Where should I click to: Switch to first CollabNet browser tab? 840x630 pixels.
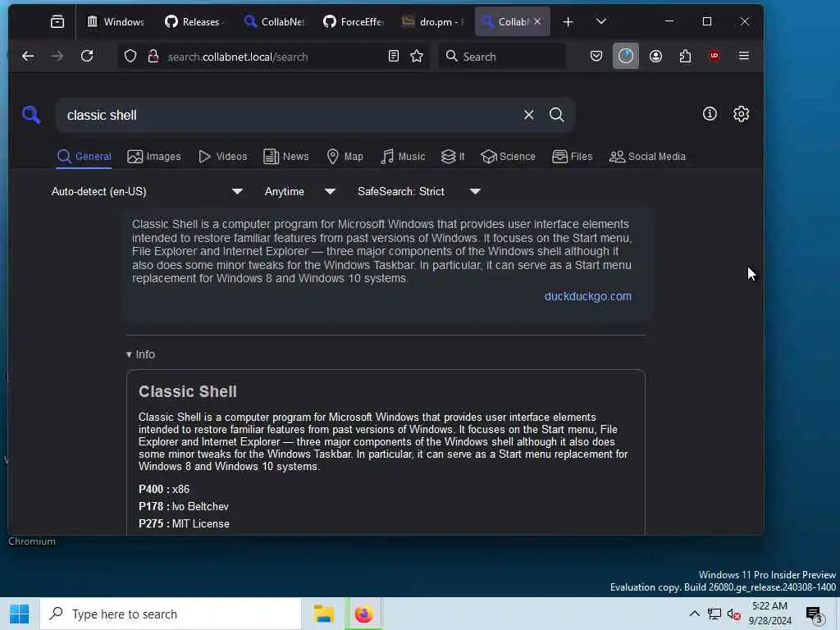click(274, 21)
